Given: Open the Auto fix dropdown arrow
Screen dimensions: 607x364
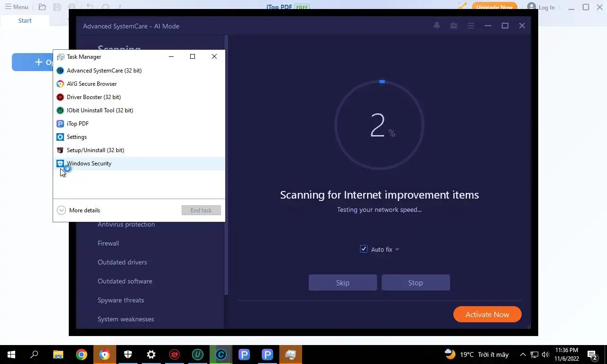Looking at the screenshot, I should [397, 250].
